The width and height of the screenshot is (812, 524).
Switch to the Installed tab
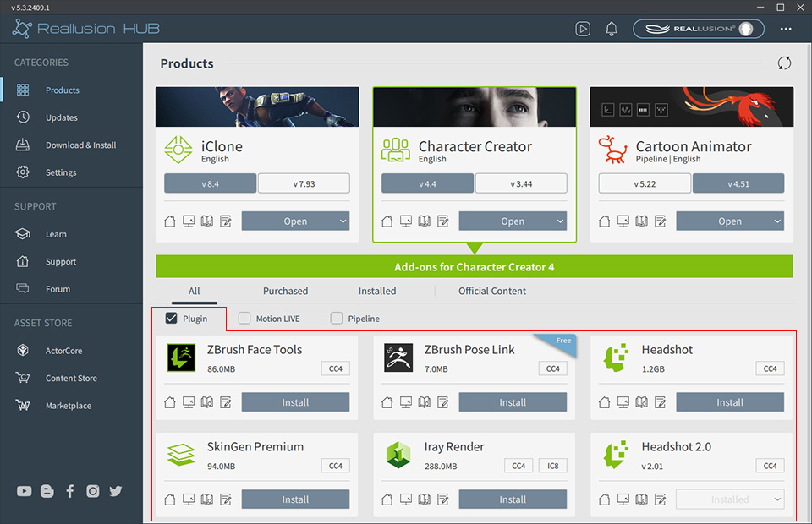click(x=377, y=292)
